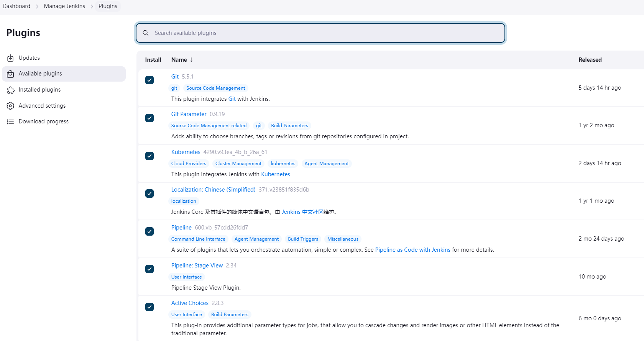Click Source Code Management related tag
The image size is (644, 341).
pyautogui.click(x=209, y=126)
